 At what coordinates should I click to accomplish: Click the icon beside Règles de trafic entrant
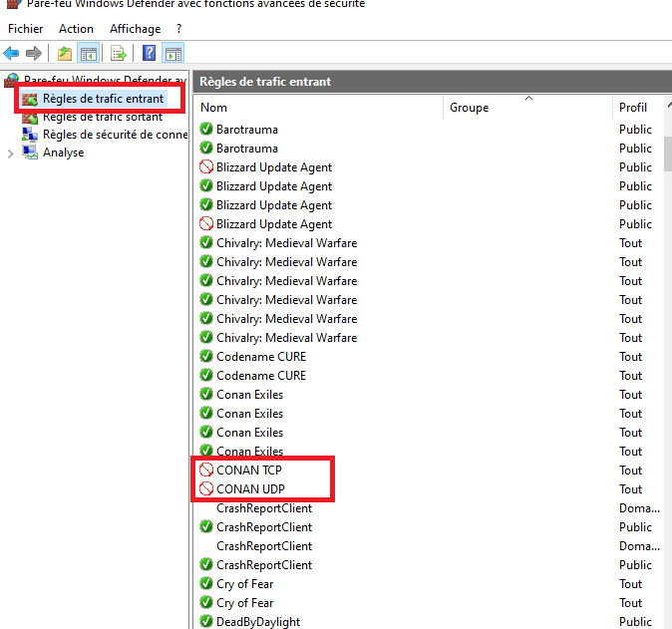[x=30, y=100]
